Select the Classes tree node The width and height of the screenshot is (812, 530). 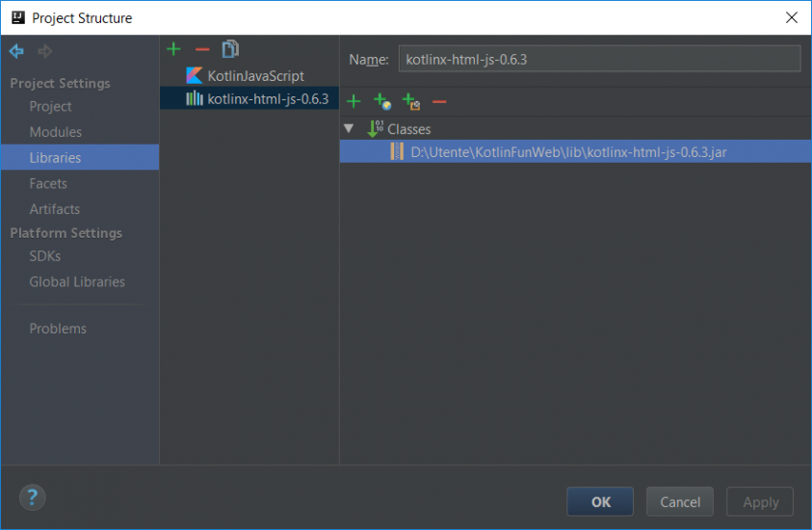coord(408,129)
